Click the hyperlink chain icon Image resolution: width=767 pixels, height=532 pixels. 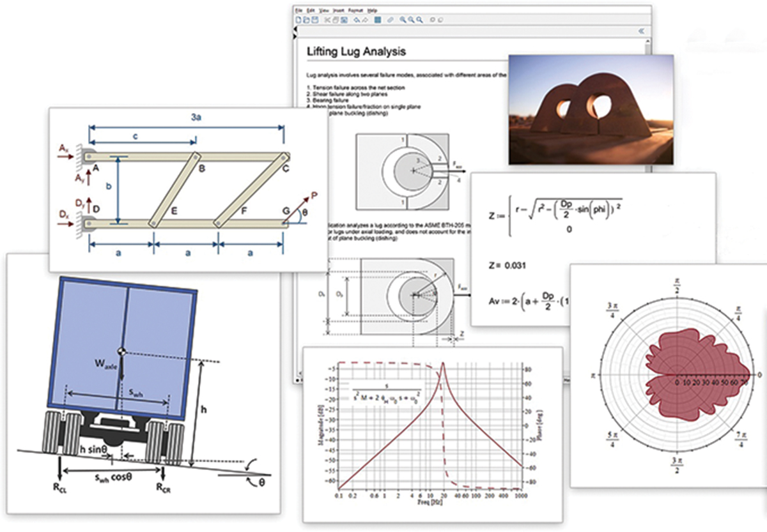coord(391,20)
